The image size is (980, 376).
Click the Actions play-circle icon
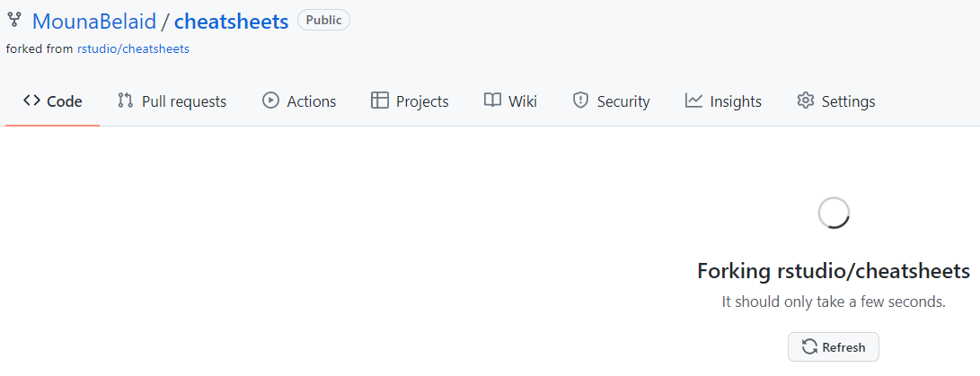click(270, 101)
